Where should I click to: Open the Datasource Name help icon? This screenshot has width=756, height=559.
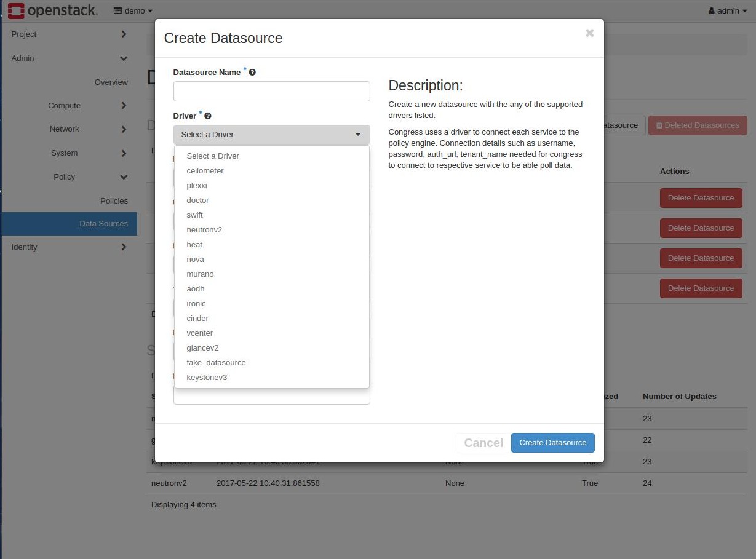pyautogui.click(x=252, y=73)
